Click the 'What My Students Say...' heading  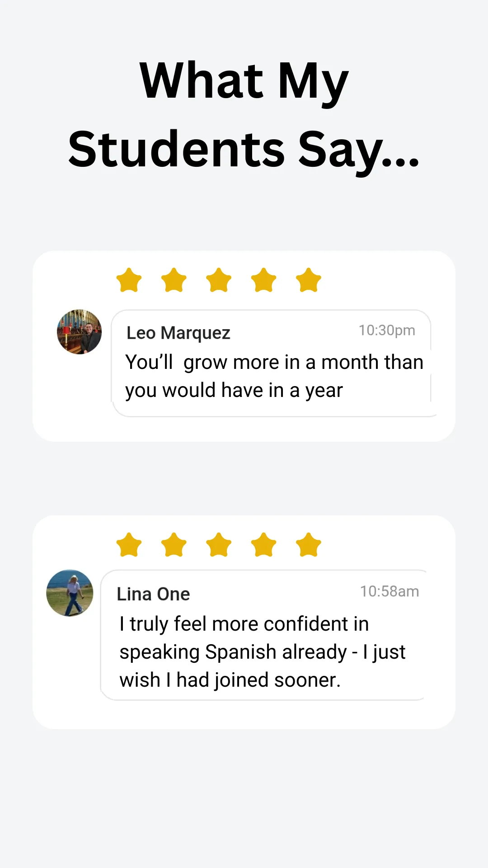tap(244, 115)
